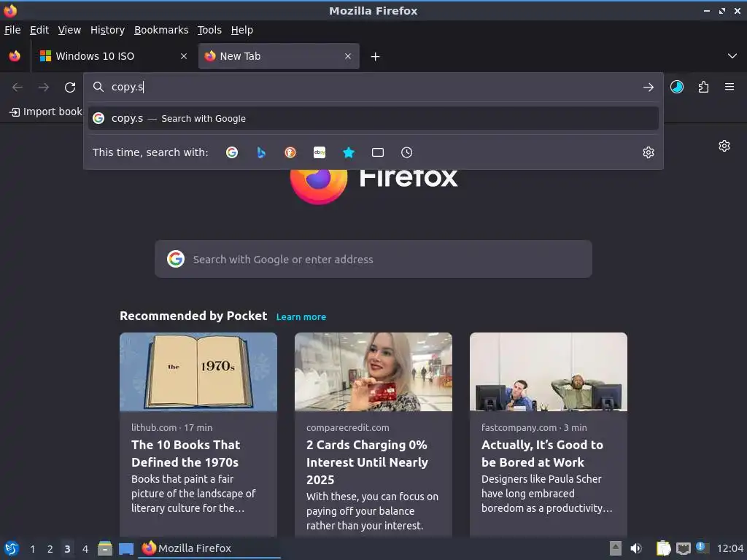This screenshot has height=560, width=747.
Task: Open the Edit menu
Action: (39, 30)
